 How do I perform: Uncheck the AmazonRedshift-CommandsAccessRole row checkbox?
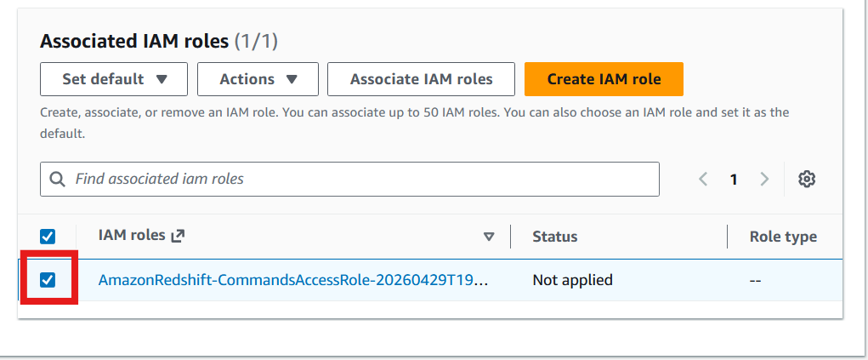pyautogui.click(x=48, y=280)
